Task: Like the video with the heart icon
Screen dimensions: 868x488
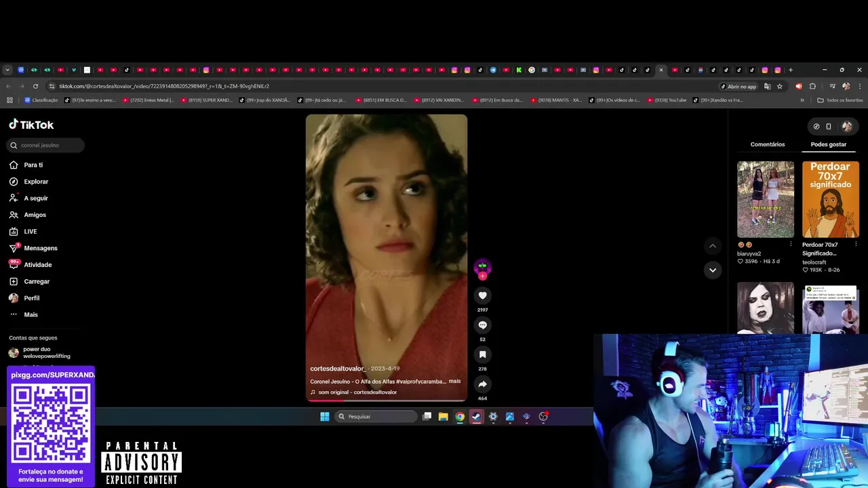Action: pyautogui.click(x=482, y=296)
